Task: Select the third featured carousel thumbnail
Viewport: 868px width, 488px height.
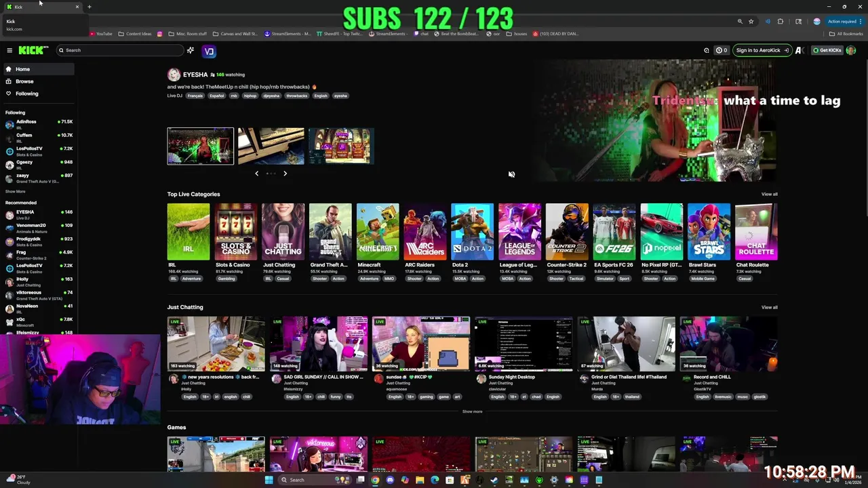Action: click(341, 146)
